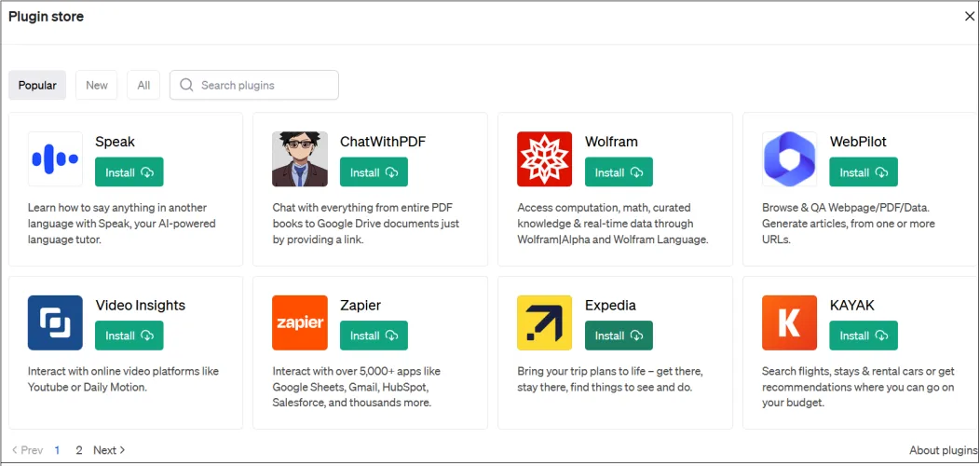The image size is (980, 466).
Task: Install the Wolfram plugin
Action: [619, 172]
